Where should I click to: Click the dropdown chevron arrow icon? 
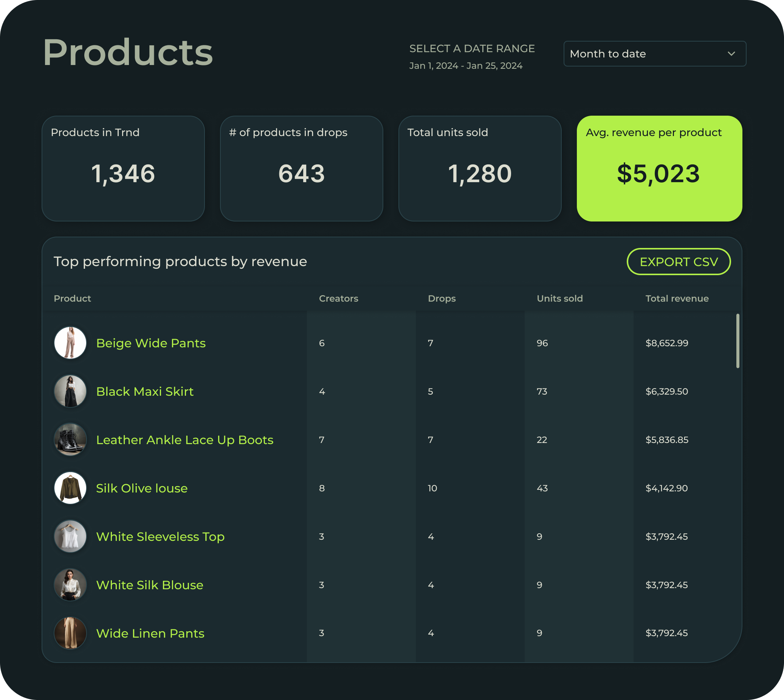(x=731, y=53)
